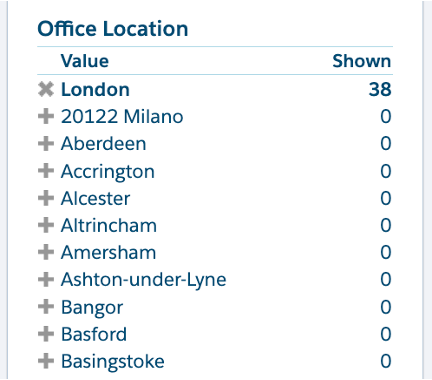Click the Shown column header
The height and width of the screenshot is (380, 432).
click(362, 61)
